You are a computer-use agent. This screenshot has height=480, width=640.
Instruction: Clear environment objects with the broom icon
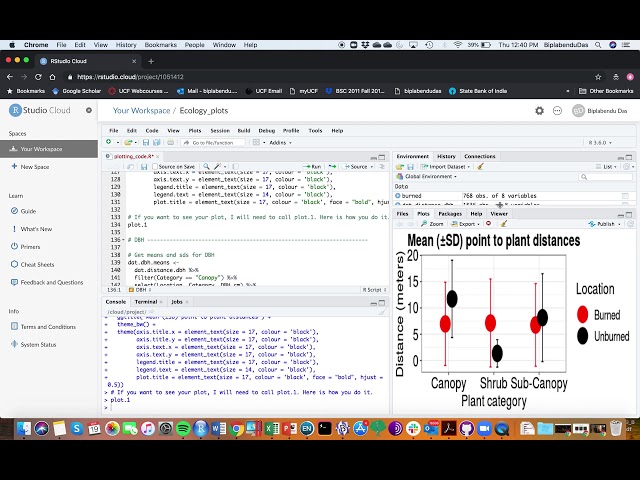tap(480, 167)
